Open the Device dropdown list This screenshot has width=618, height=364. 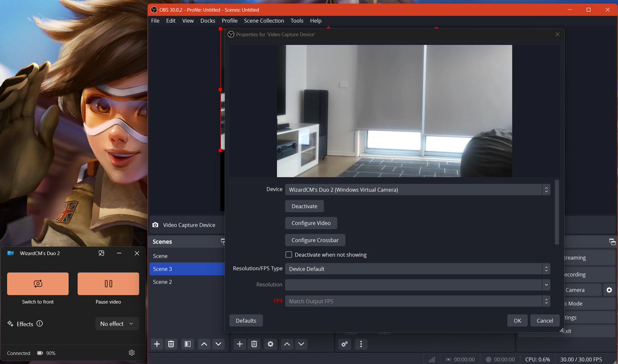click(x=417, y=189)
